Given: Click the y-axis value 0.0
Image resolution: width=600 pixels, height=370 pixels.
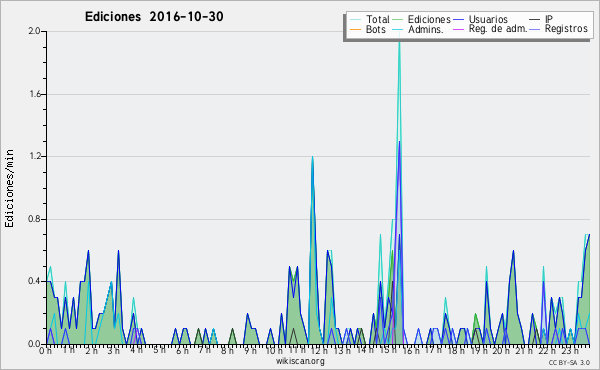Looking at the screenshot, I should [x=34, y=344].
